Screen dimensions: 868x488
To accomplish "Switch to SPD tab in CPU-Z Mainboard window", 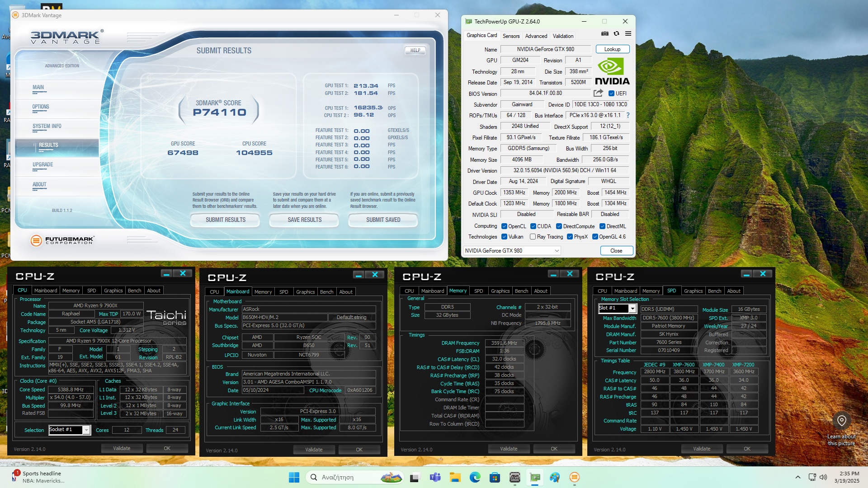I will click(283, 292).
